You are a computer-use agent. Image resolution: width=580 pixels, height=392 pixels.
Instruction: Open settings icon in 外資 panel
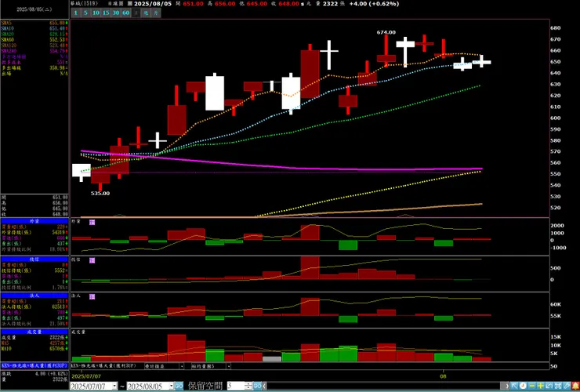tap(92, 222)
